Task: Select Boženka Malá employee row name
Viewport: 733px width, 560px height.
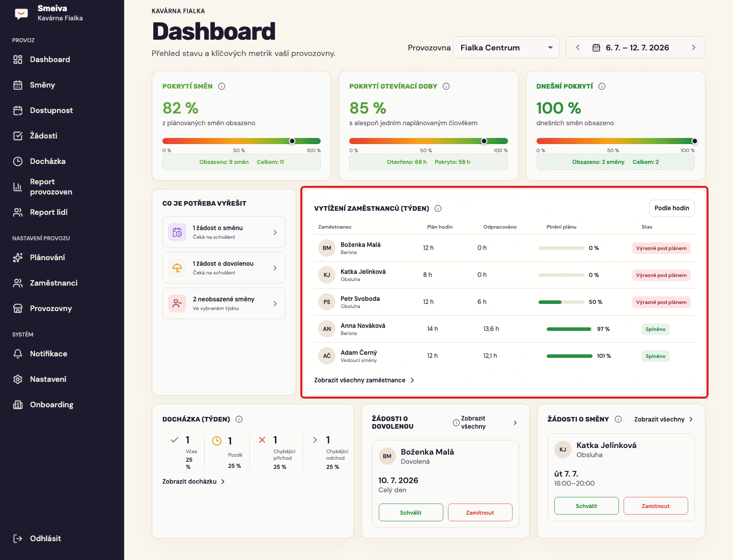Action: coord(360,245)
